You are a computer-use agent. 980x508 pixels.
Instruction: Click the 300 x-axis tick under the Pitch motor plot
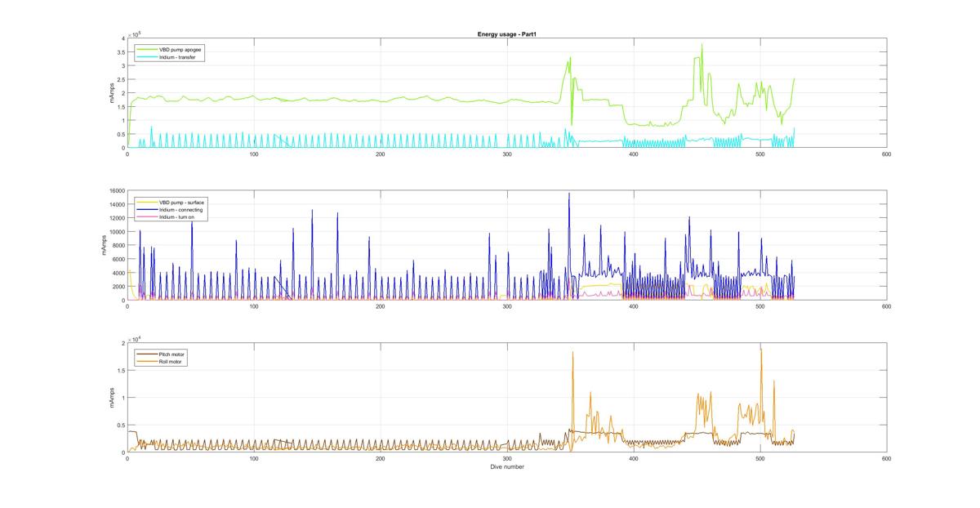point(506,459)
